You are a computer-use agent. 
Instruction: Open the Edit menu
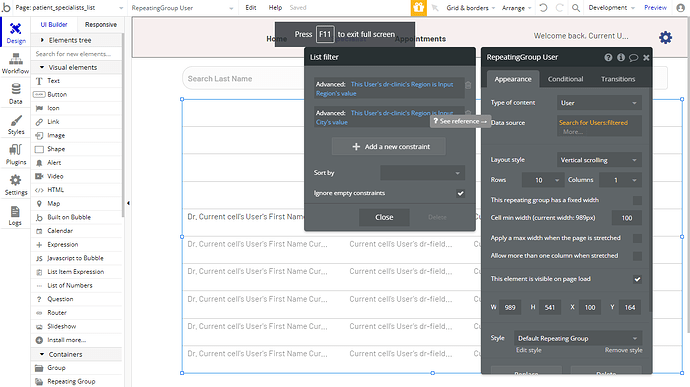coord(251,7)
